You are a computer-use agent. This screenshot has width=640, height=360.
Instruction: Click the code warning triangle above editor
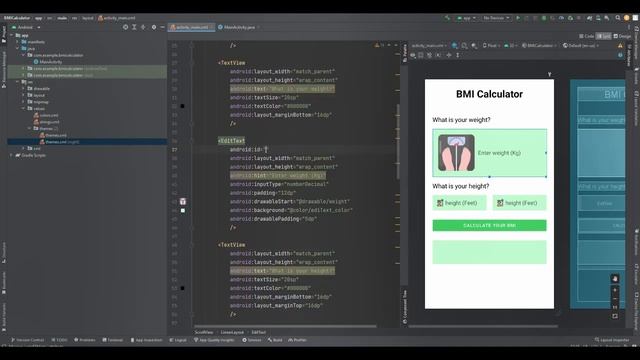pyautogui.click(x=377, y=45)
